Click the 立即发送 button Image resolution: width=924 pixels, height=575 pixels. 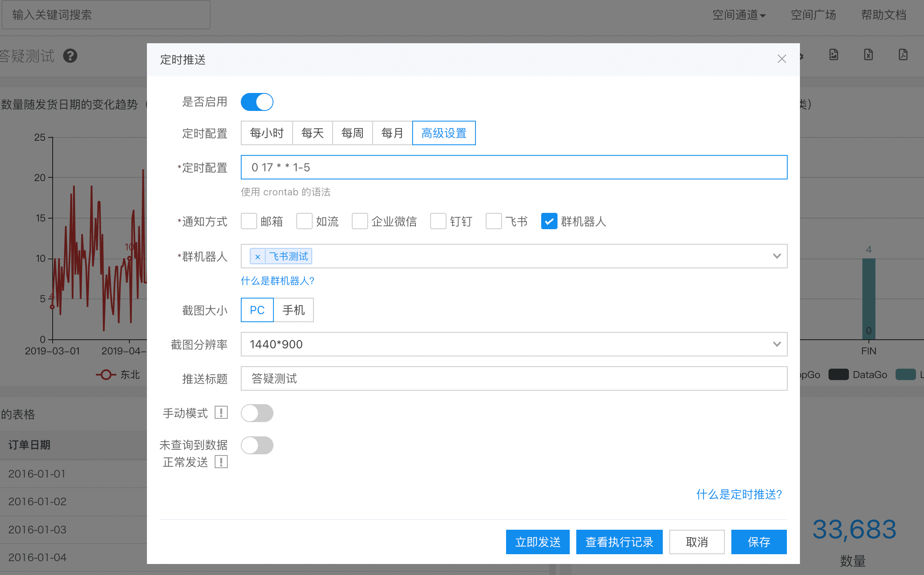(x=538, y=542)
